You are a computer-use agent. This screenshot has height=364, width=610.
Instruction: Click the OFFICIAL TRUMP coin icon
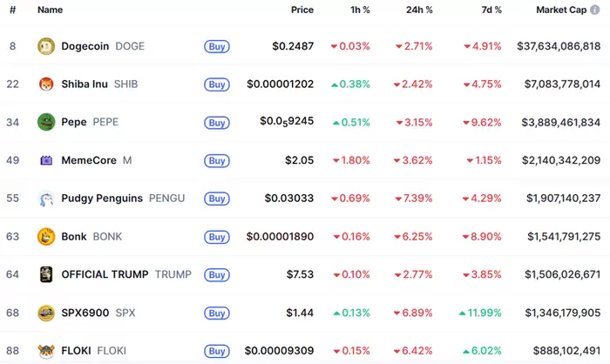point(46,274)
